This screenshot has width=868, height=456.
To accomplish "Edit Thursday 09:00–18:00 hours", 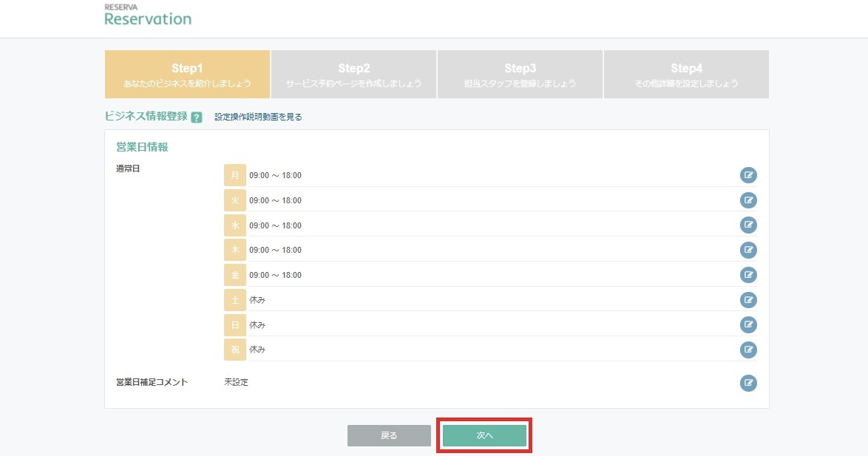I will 748,250.
